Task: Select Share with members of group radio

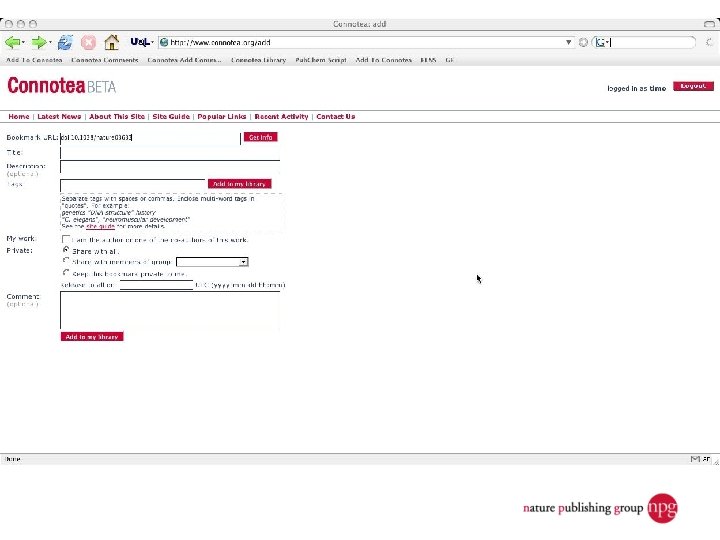Action: click(x=66, y=261)
